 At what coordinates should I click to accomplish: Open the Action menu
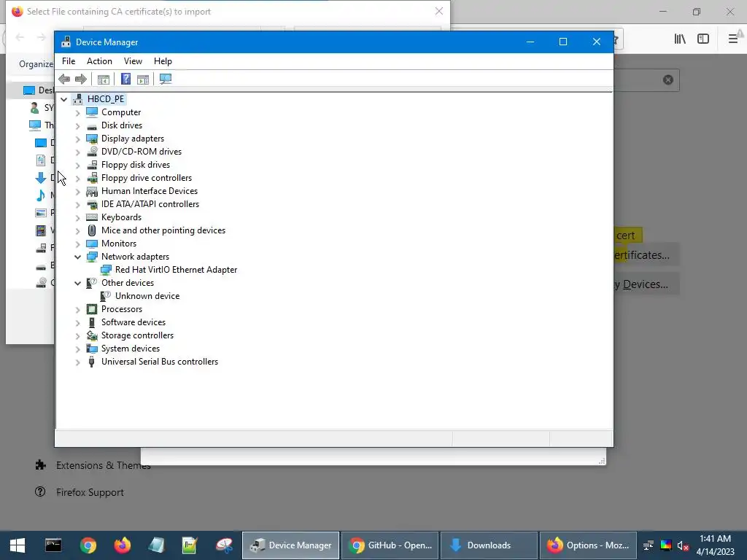point(99,61)
